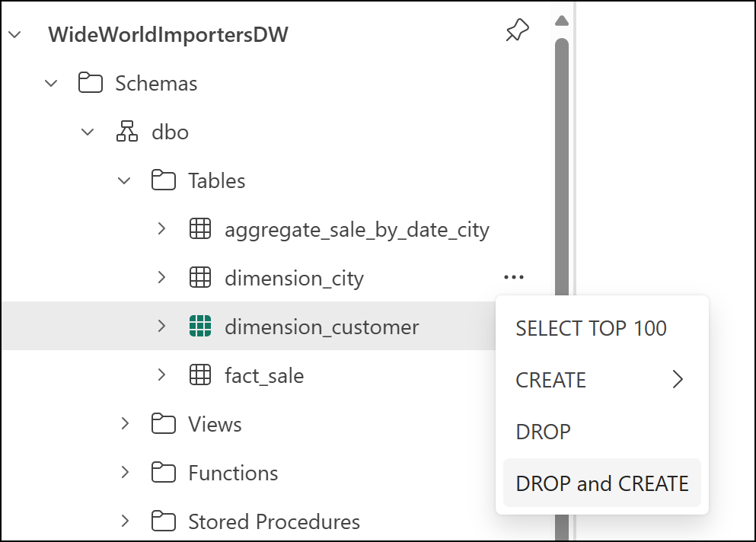Viewport: 756px width, 542px height.
Task: Expand the dimension_city table
Action: point(161,278)
